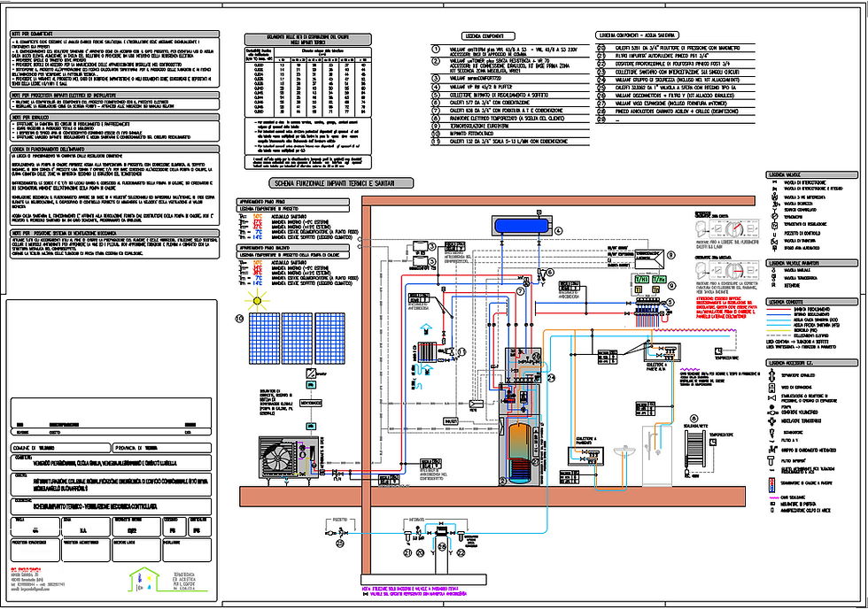Click the 'NOTE PER IDRAULICO' heading
Screen dimensions: 868x609
point(114,117)
